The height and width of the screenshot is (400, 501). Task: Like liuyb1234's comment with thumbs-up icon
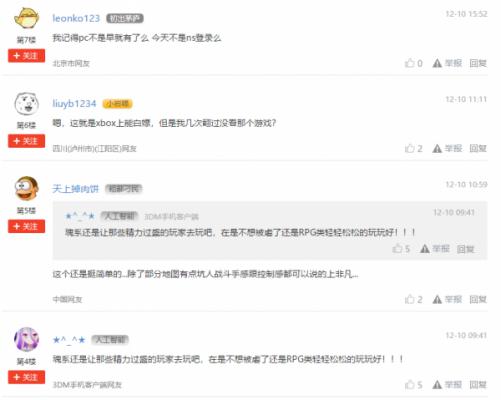(409, 148)
